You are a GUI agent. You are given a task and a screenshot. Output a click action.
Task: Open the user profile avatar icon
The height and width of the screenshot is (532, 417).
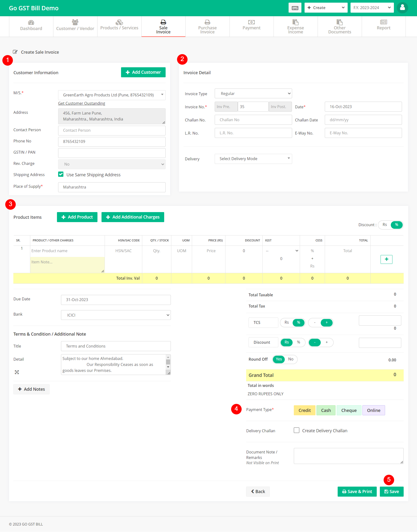click(x=402, y=8)
